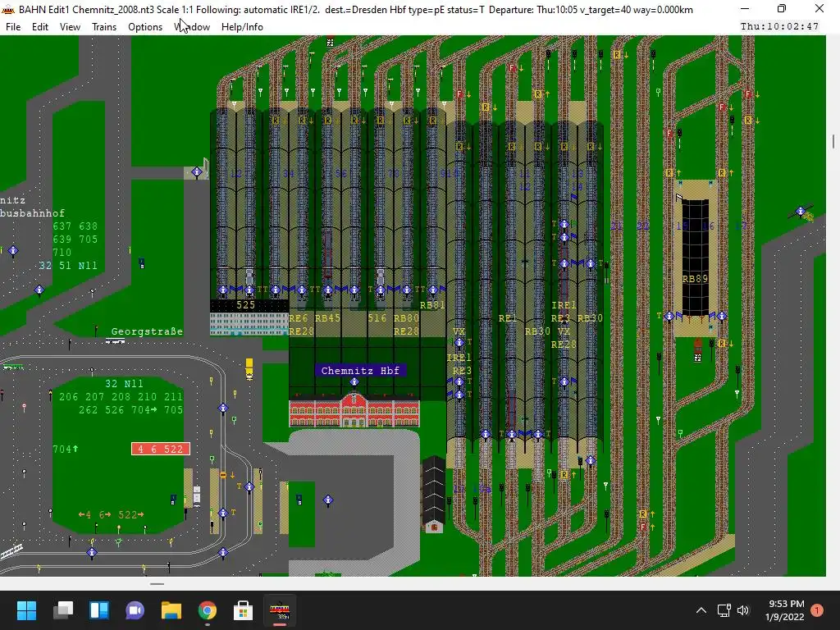Open Microsoft Store from taskbar
This screenshot has height=630, width=840.
243,609
